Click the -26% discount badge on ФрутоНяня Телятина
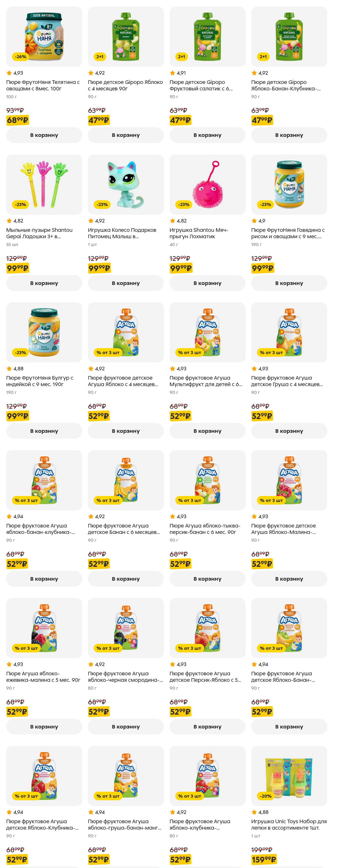This screenshot has height=868, width=337. 21,57
